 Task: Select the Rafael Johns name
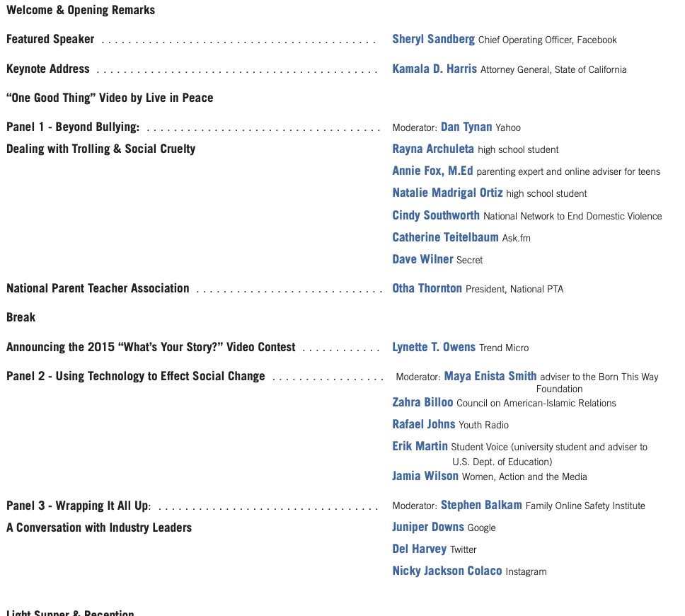pyautogui.click(x=424, y=425)
